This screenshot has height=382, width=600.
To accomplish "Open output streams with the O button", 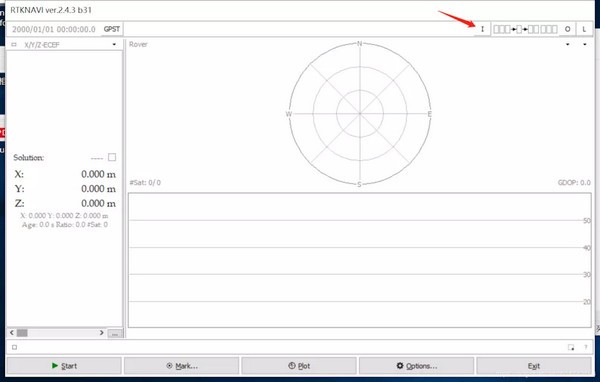I will (567, 29).
